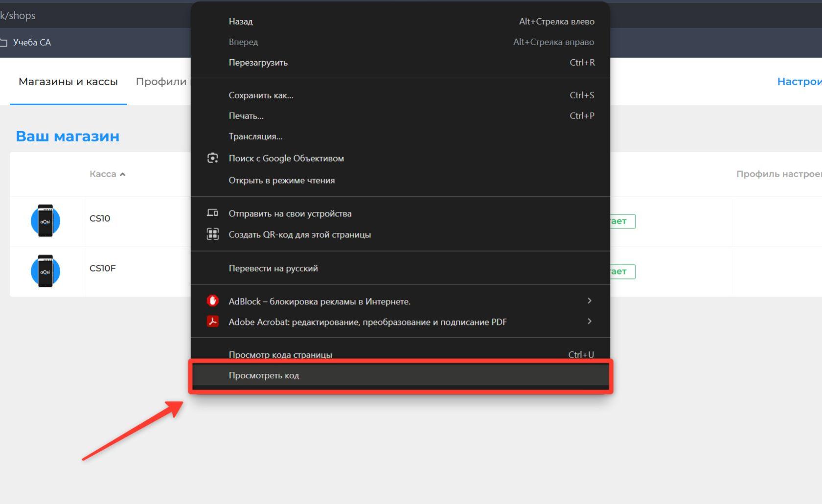Expand the Adobe Acrobat submenu arrow
Image resolution: width=822 pixels, height=504 pixels.
(x=589, y=321)
